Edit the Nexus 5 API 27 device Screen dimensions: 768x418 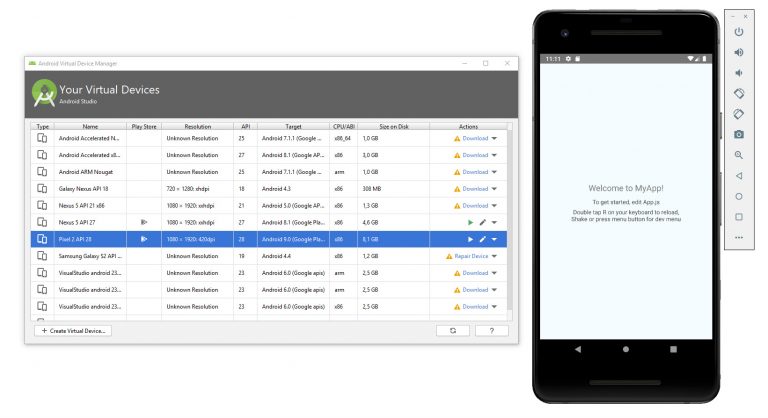pos(482,222)
